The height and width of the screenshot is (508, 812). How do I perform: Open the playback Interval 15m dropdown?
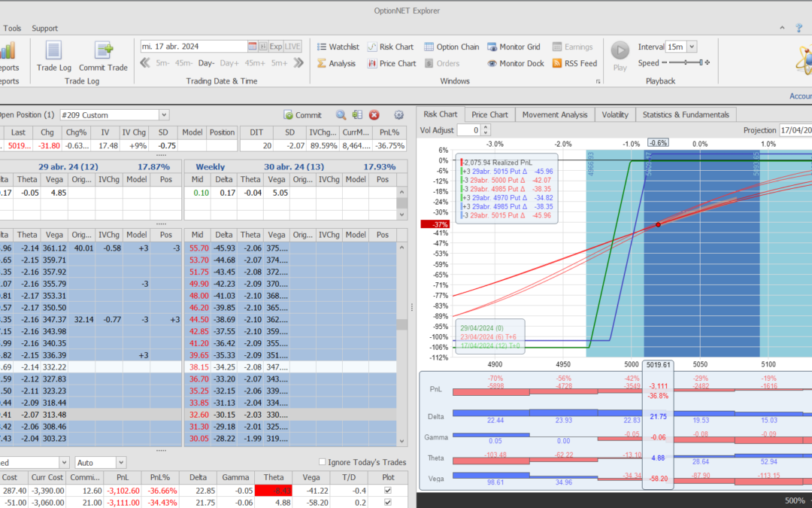(691, 47)
